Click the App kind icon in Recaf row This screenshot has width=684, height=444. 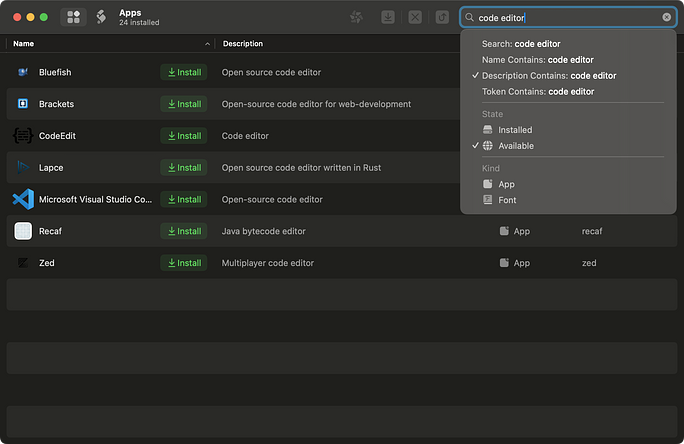pos(504,231)
